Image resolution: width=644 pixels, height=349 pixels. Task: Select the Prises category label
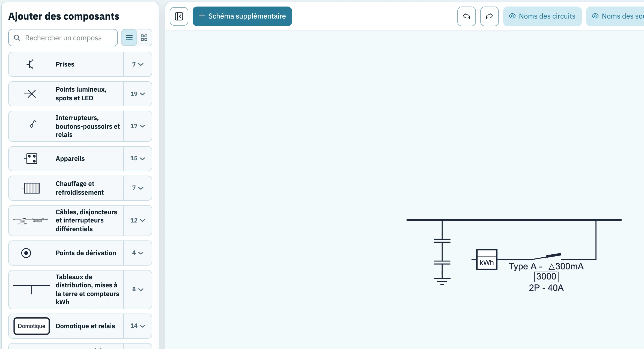coord(65,64)
